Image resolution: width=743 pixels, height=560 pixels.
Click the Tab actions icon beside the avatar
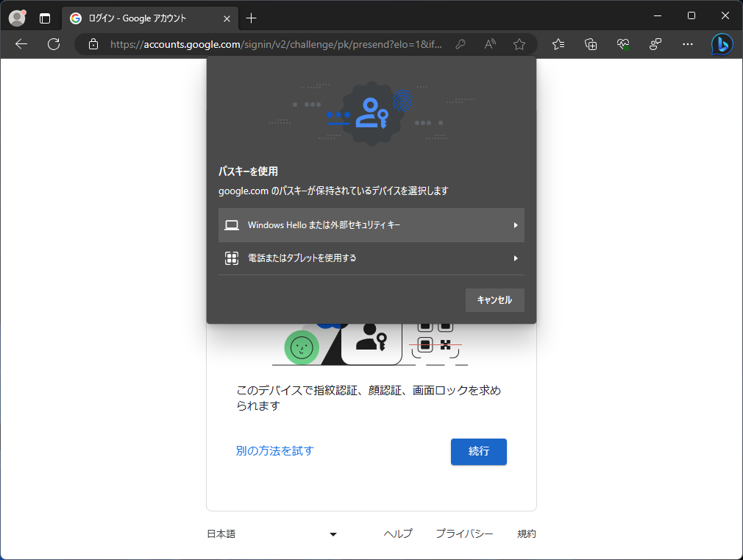45,18
